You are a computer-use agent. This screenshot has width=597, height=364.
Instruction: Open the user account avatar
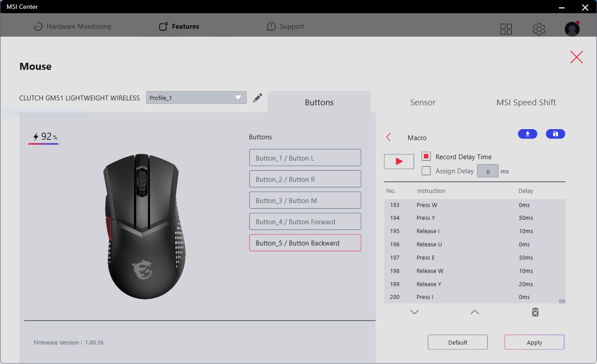coord(572,29)
